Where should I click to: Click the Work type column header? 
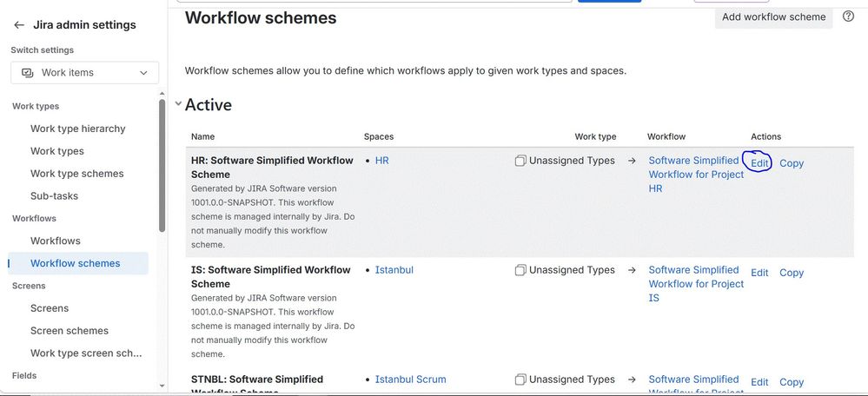(595, 136)
